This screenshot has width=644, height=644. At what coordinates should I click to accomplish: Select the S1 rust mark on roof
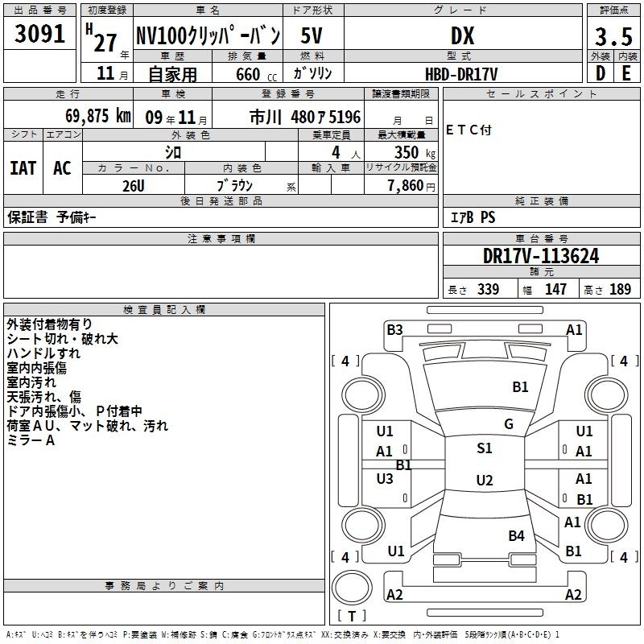(x=484, y=448)
